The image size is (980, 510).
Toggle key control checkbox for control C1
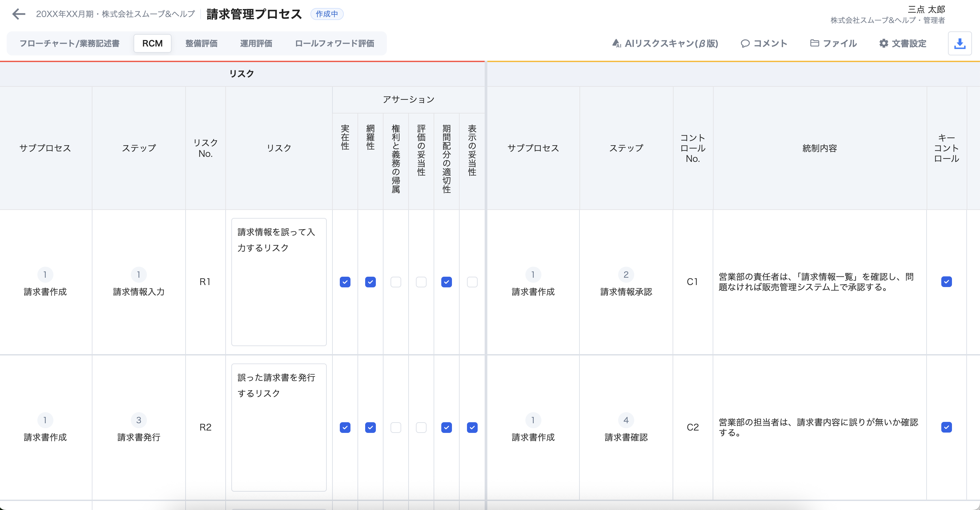pos(947,281)
